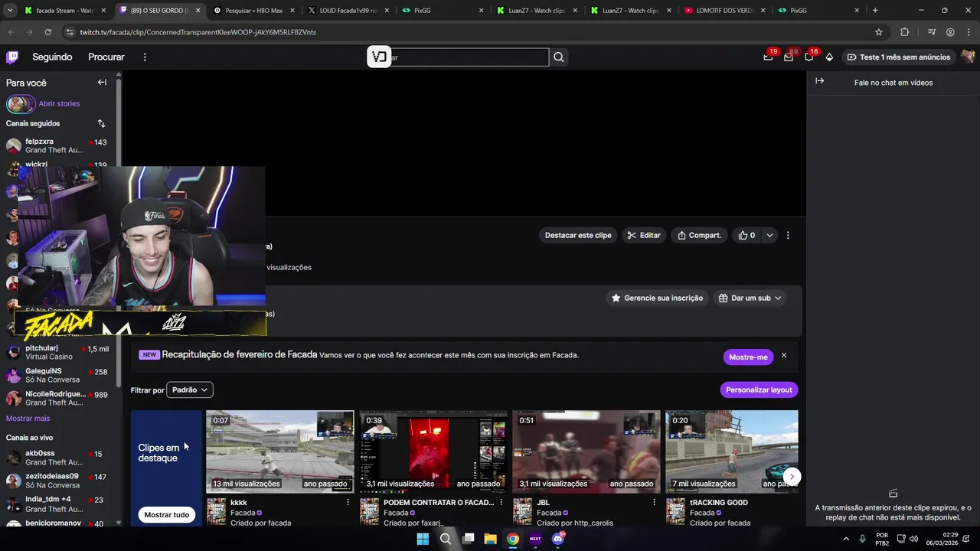Show hidden system tray icons
This screenshot has width=980, height=551.
(x=848, y=539)
